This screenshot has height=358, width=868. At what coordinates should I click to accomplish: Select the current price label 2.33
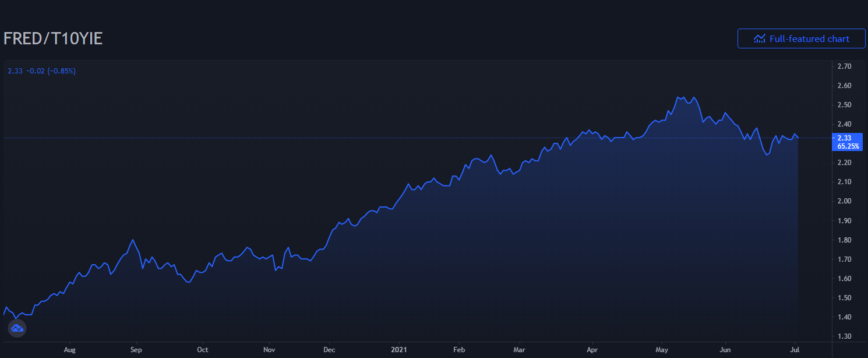844,138
